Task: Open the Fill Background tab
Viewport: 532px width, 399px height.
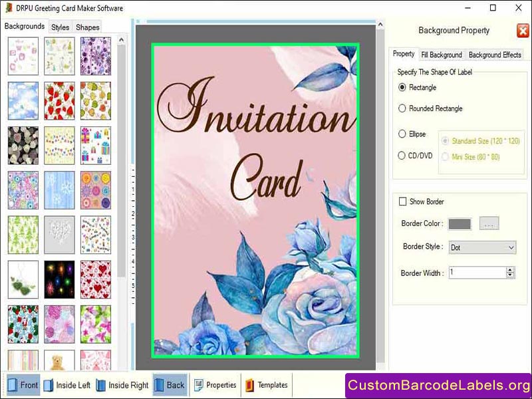Action: tap(441, 55)
